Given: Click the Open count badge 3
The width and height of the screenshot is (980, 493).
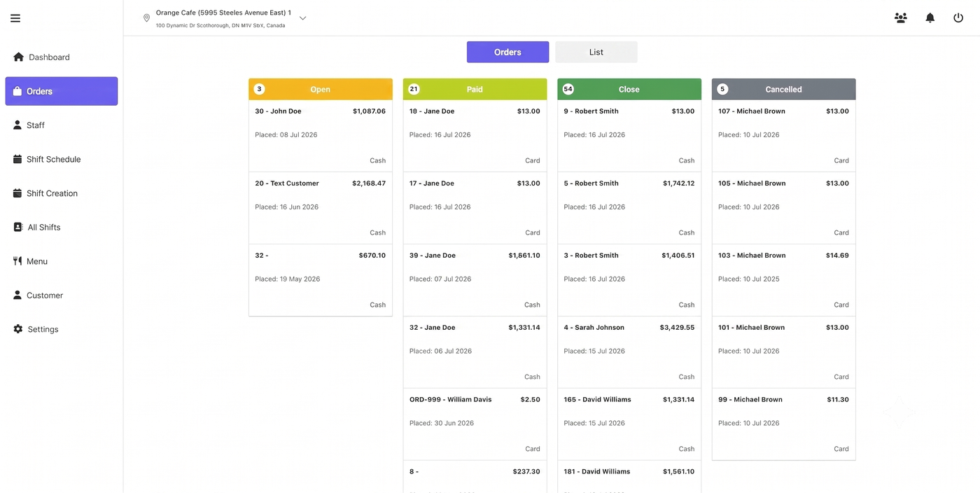Looking at the screenshot, I should click(x=260, y=89).
